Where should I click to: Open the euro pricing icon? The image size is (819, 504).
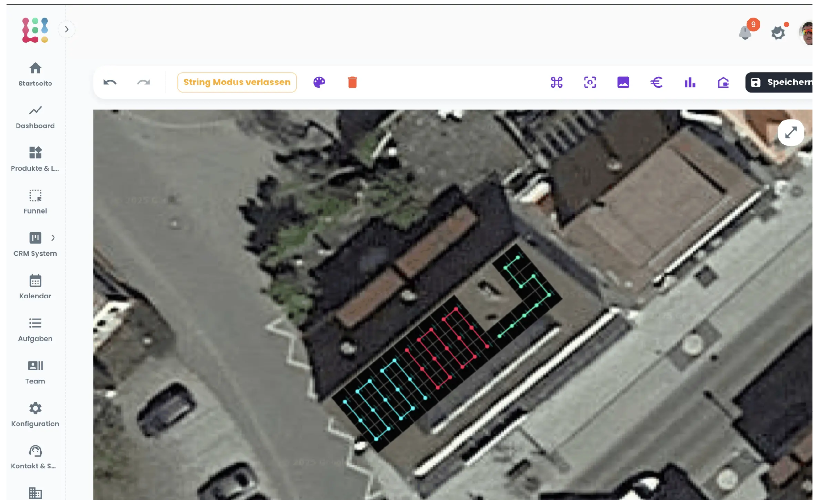(657, 82)
